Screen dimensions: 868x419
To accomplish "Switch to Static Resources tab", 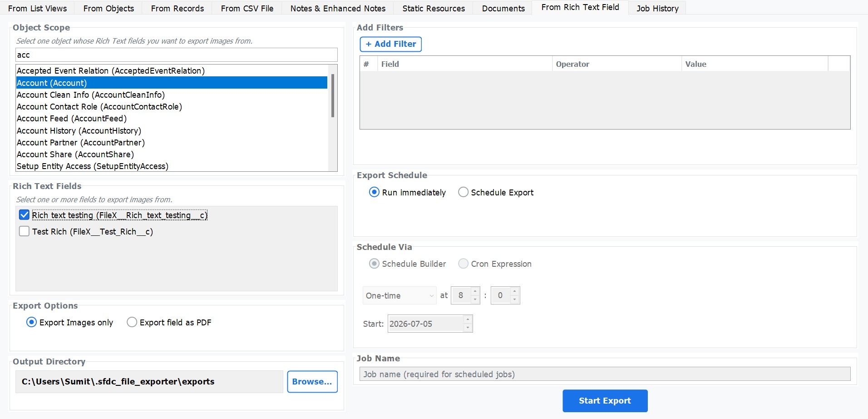I will [x=434, y=8].
